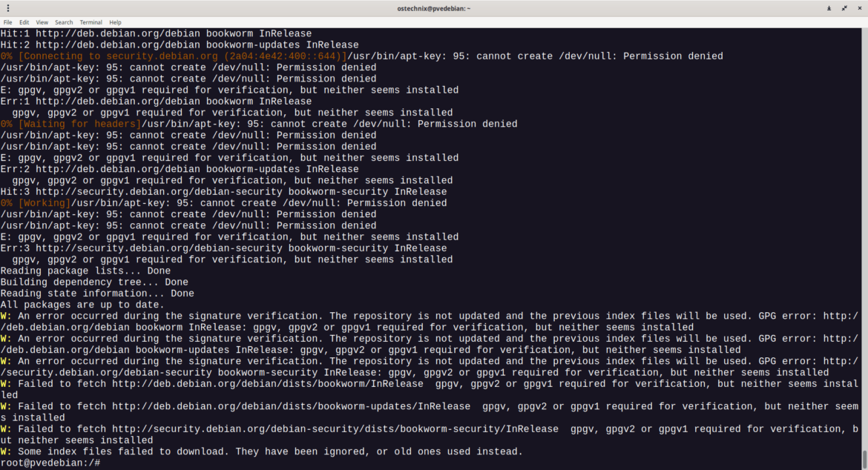Open the View menu

point(42,21)
